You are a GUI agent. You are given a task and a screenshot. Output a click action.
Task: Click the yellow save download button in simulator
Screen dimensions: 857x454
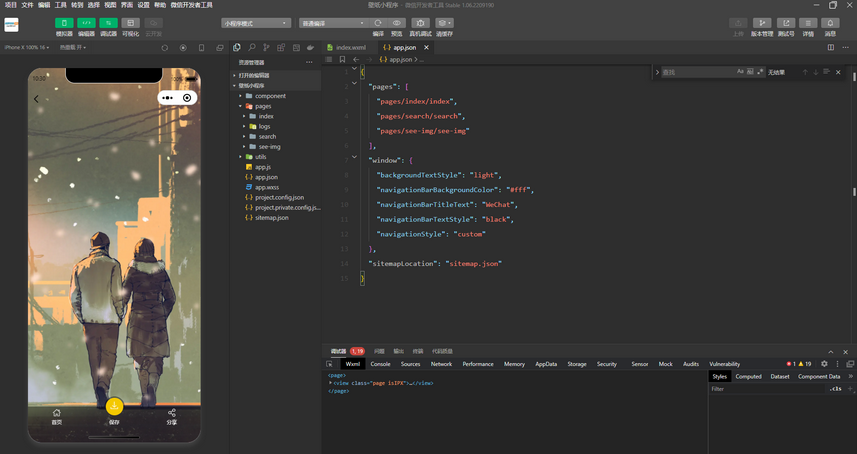pyautogui.click(x=114, y=405)
